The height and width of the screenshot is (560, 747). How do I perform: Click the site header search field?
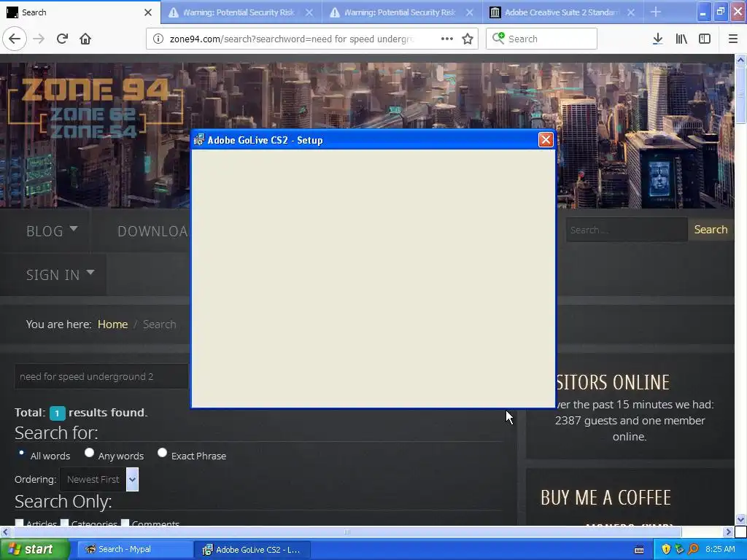pyautogui.click(x=627, y=230)
